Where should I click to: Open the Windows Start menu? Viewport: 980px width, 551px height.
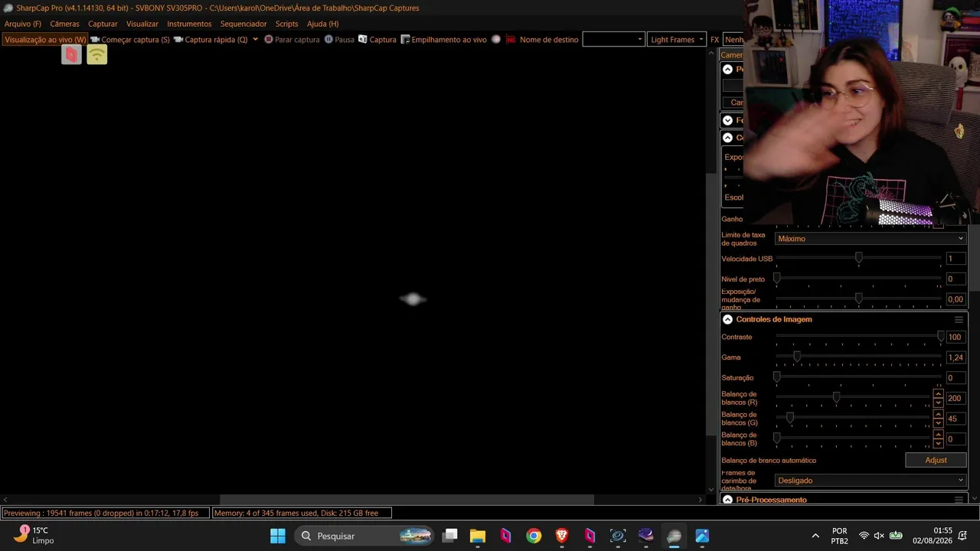[278, 536]
